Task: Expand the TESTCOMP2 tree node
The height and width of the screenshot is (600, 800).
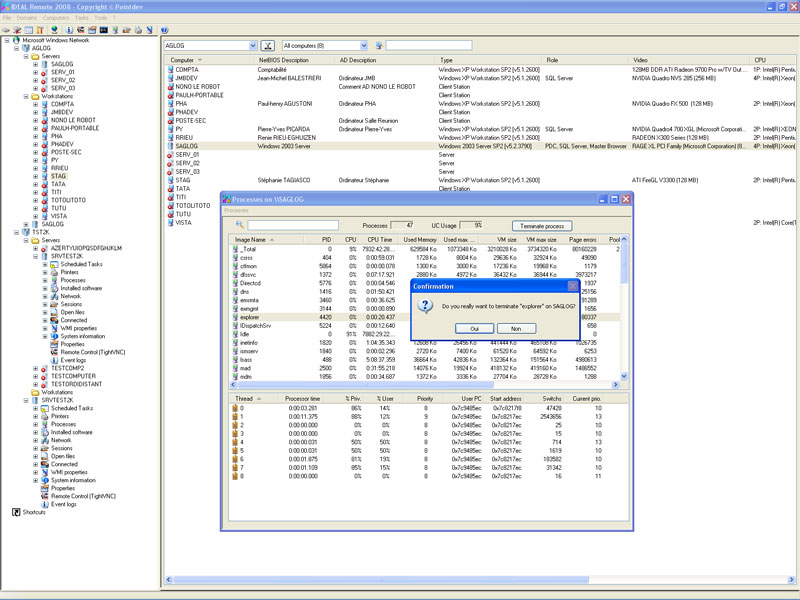Action: 35,368
